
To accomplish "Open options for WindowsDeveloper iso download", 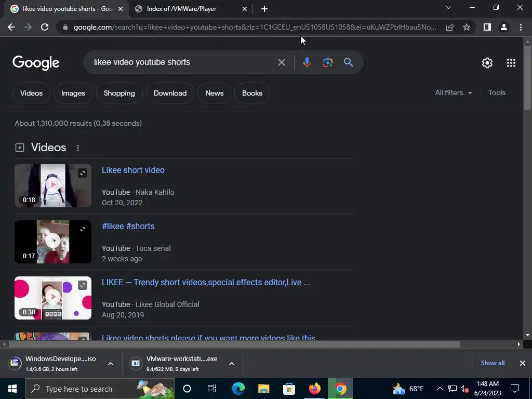I will coord(111,364).
